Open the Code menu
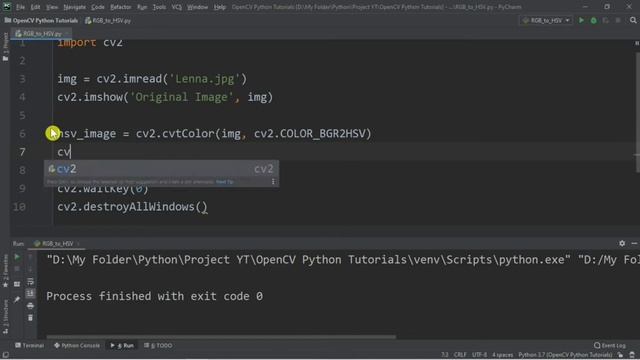 pos(98,7)
